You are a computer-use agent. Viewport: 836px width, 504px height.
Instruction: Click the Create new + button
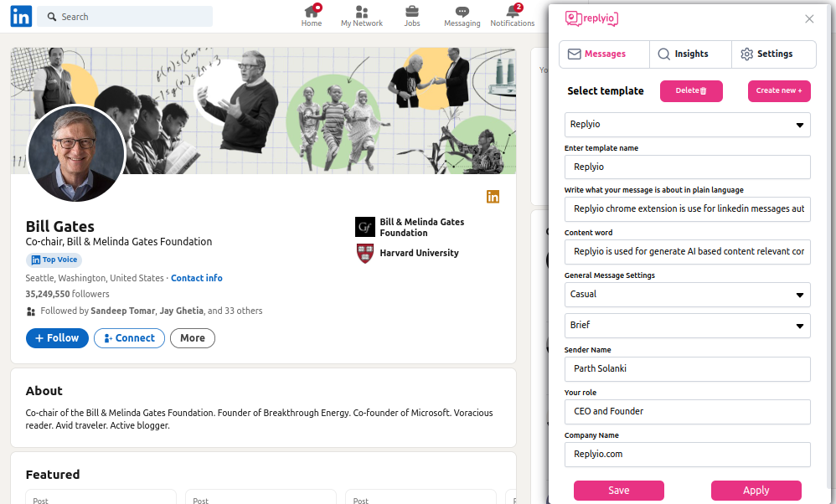(x=779, y=91)
